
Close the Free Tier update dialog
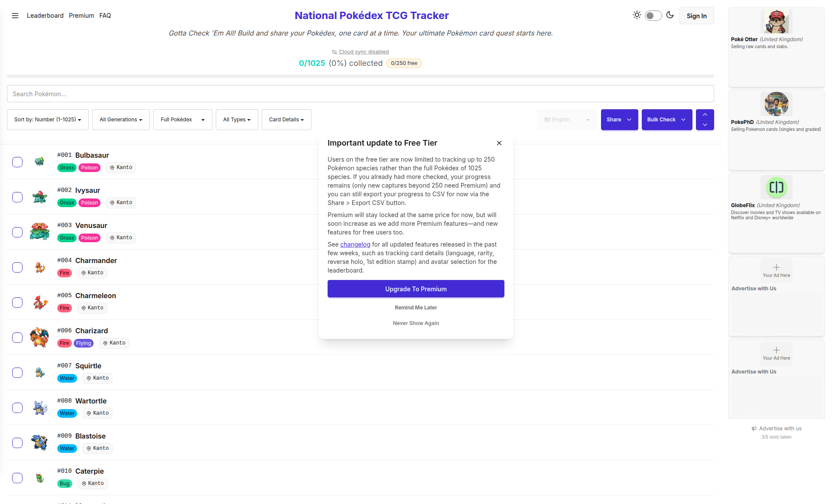(499, 143)
